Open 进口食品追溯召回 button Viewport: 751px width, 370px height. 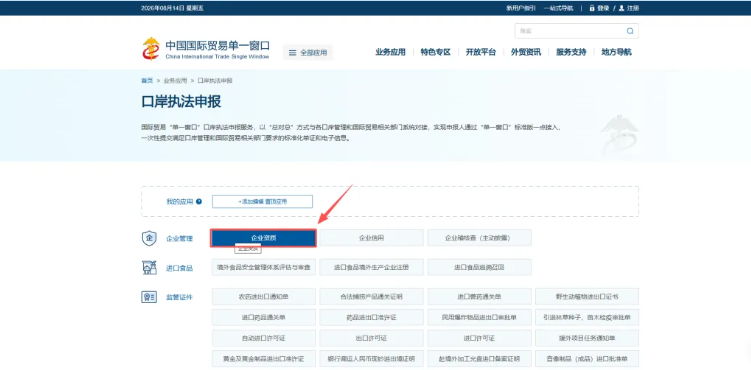[x=479, y=267]
